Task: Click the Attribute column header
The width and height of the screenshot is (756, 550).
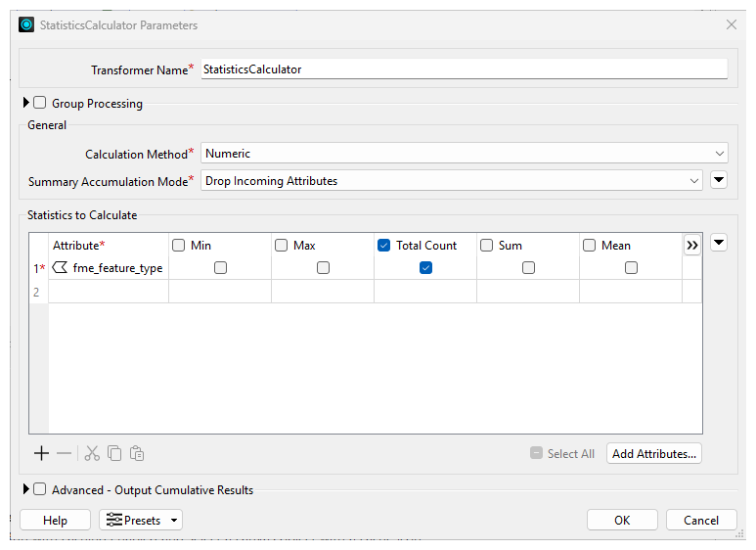Action: click(x=109, y=245)
